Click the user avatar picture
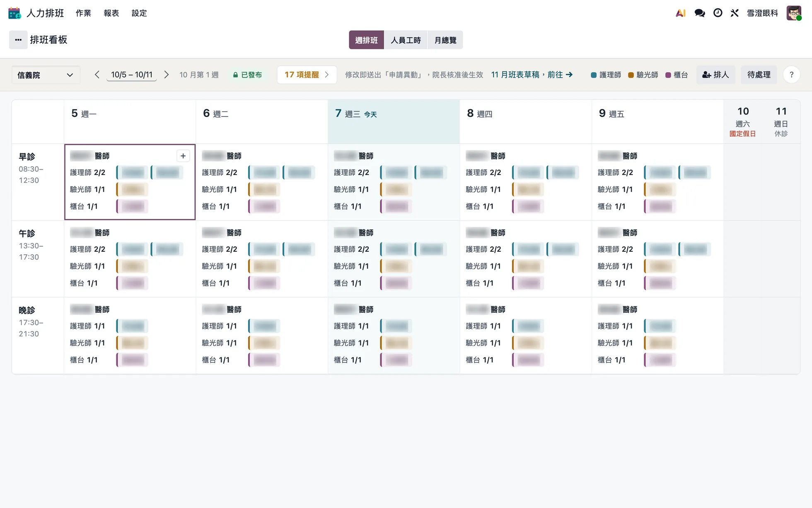The width and height of the screenshot is (812, 508). coord(794,13)
